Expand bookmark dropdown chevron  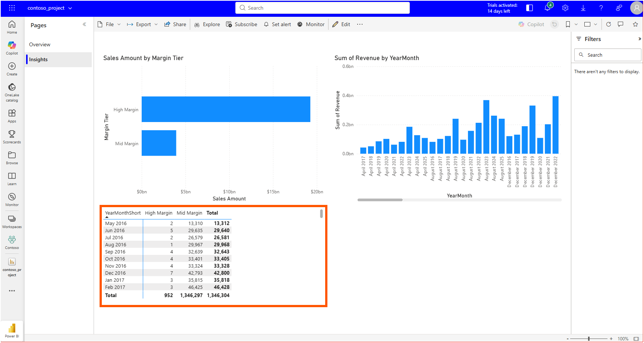pos(576,24)
